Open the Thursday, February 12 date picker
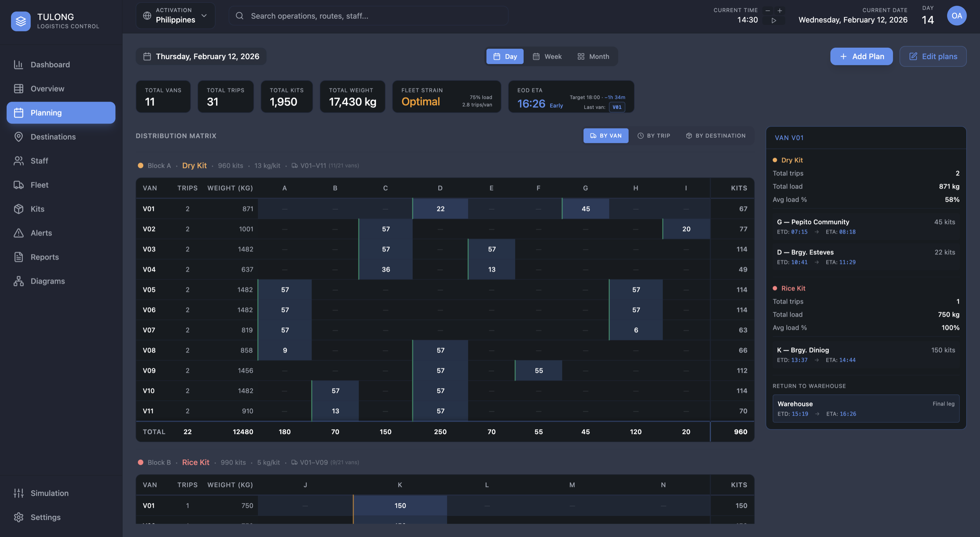The width and height of the screenshot is (980, 537). [x=201, y=56]
